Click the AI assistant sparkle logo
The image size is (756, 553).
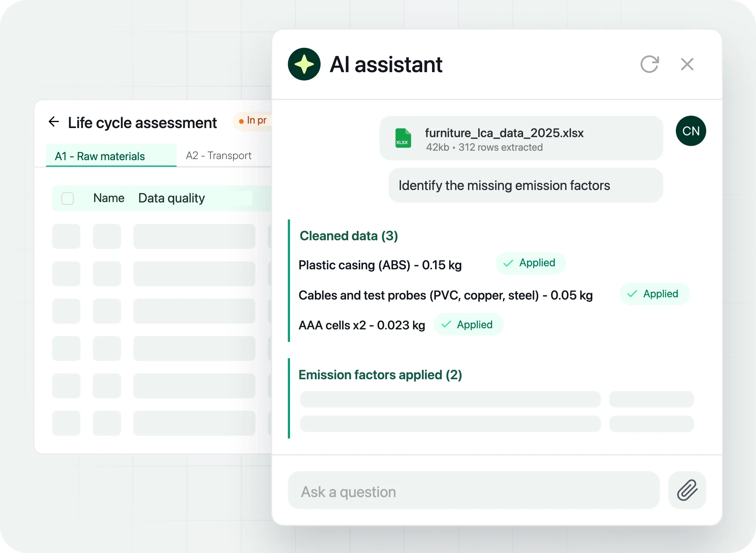pyautogui.click(x=304, y=64)
